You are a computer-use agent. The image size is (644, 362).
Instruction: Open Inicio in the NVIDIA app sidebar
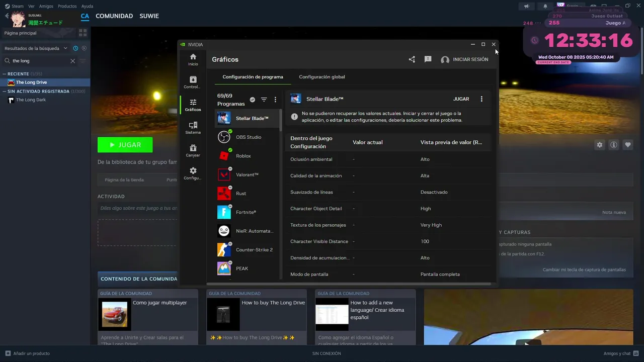pos(193,59)
